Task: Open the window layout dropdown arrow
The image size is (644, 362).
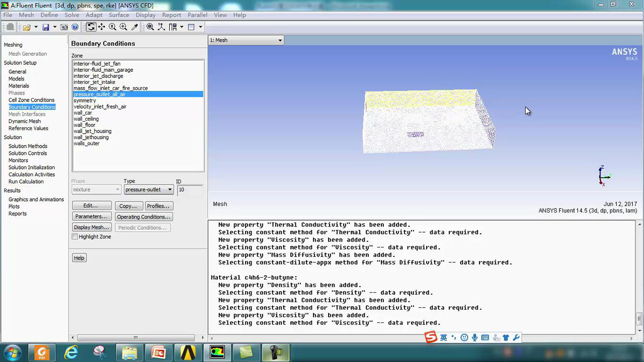Action: click(182, 27)
